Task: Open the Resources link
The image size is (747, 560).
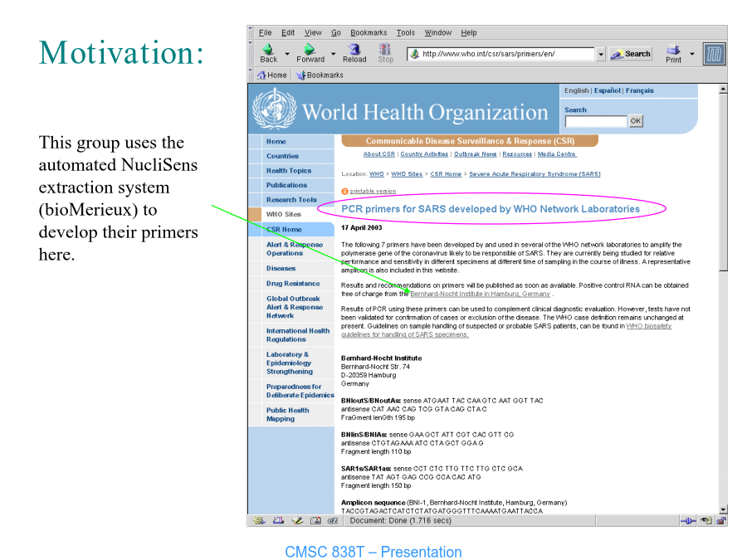Action: pyautogui.click(x=517, y=153)
